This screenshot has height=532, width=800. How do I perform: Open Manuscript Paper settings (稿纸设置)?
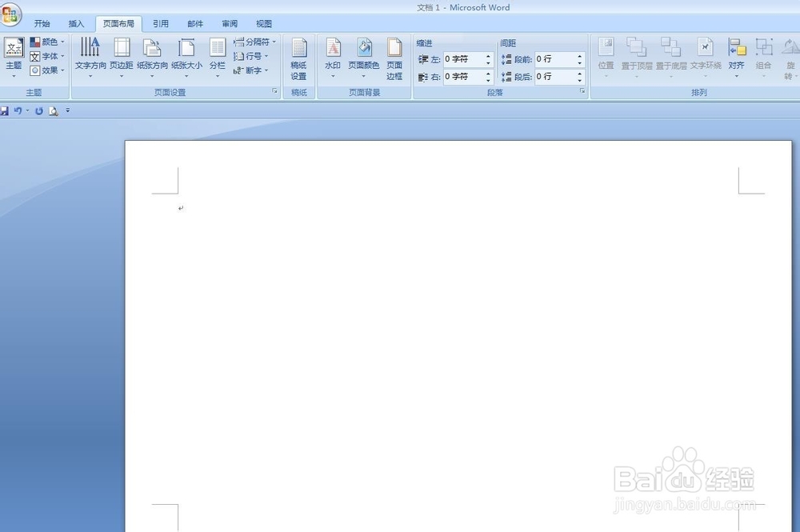(x=298, y=58)
